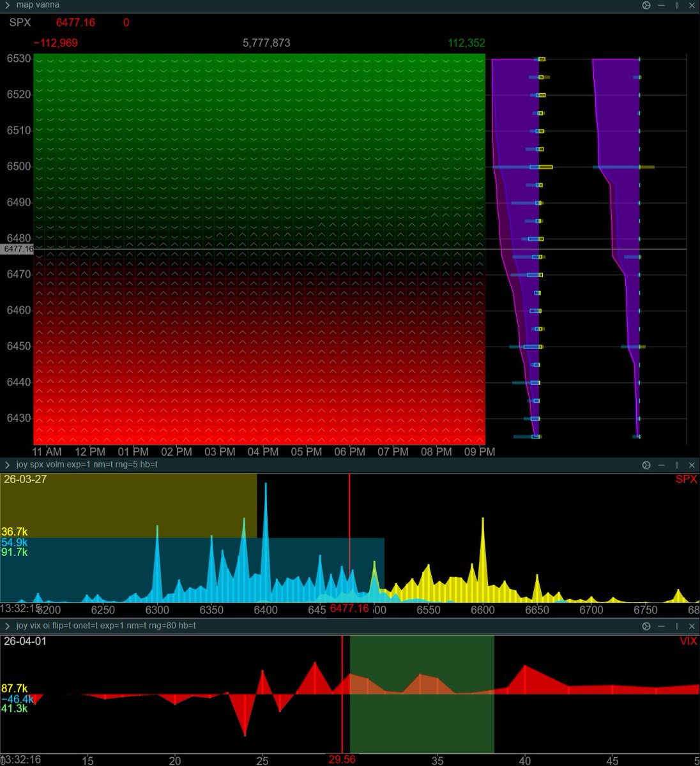The width and height of the screenshot is (700, 766).
Task: Click the −112,969 minimum vanna value
Action: point(56,43)
